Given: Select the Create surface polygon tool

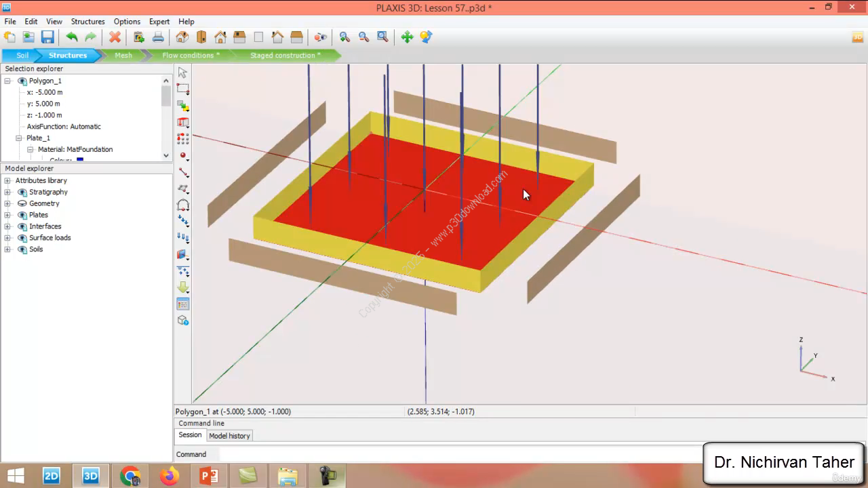Looking at the screenshot, I should click(182, 188).
